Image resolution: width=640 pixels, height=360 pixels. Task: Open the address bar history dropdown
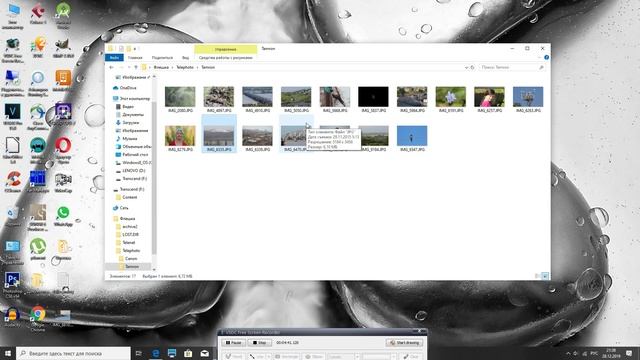tap(466, 67)
